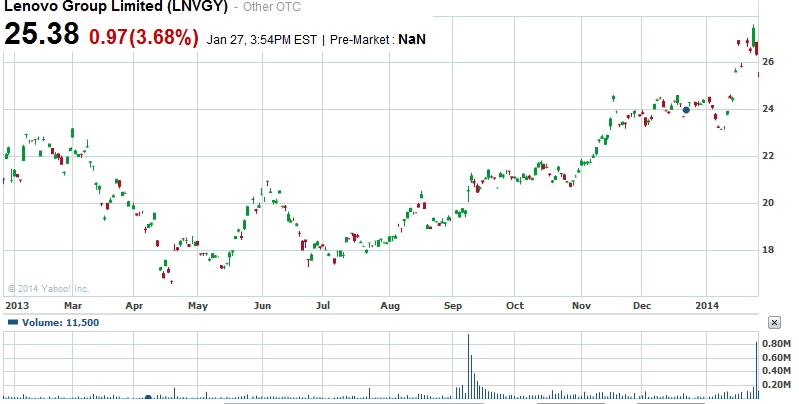Select the blue dot marker on the volume chart
This screenshot has height=404, width=799.
click(x=148, y=397)
